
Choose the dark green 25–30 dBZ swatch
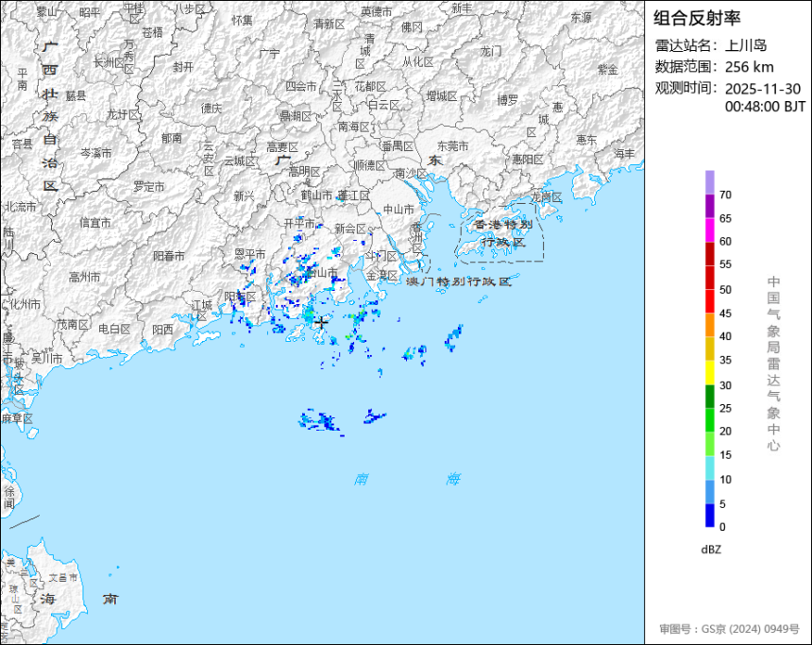(x=709, y=397)
